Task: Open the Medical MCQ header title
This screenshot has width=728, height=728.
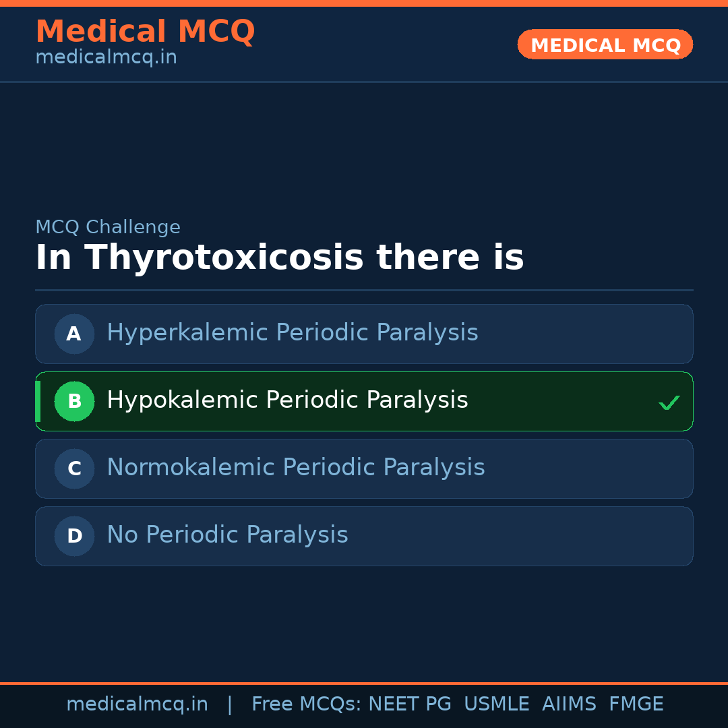Action: click(x=145, y=32)
